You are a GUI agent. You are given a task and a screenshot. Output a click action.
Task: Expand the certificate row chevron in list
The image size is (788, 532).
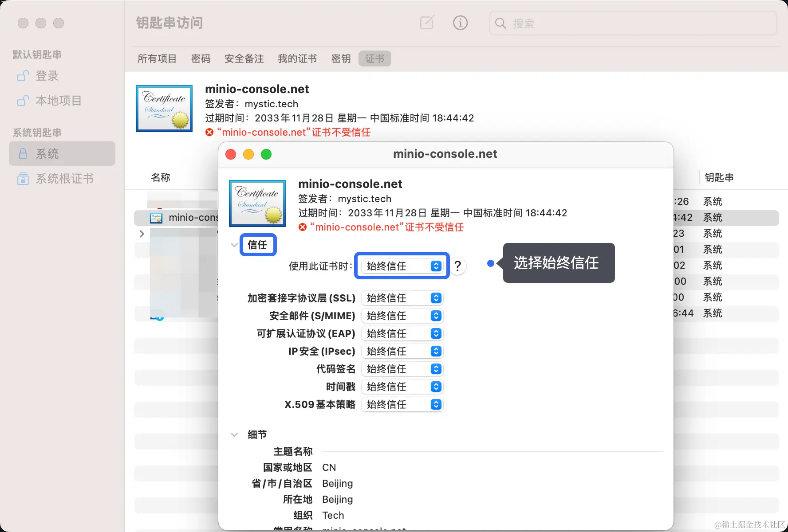tap(142, 234)
